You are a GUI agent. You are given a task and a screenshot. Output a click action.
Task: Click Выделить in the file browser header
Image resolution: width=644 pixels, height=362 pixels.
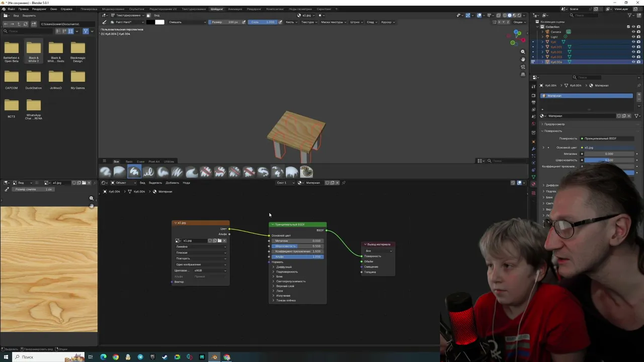[x=29, y=16]
